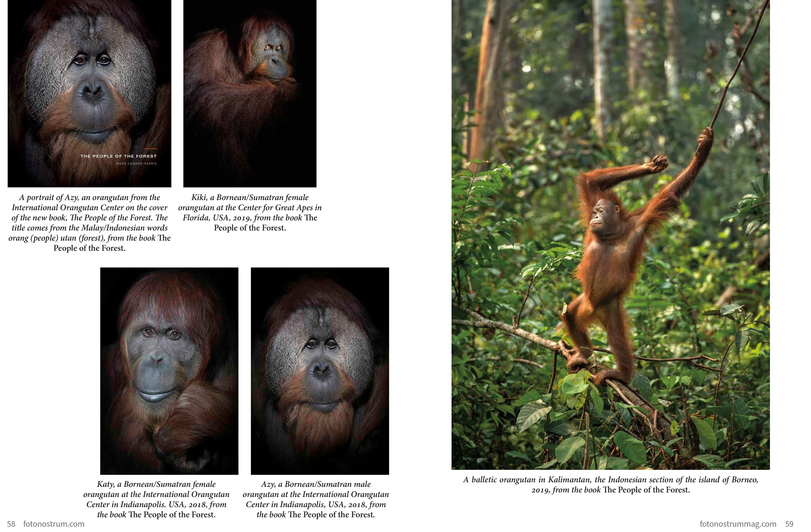The image size is (811, 532).
Task: Select the lower Azy male orangutan portrait
Action: pos(320,371)
